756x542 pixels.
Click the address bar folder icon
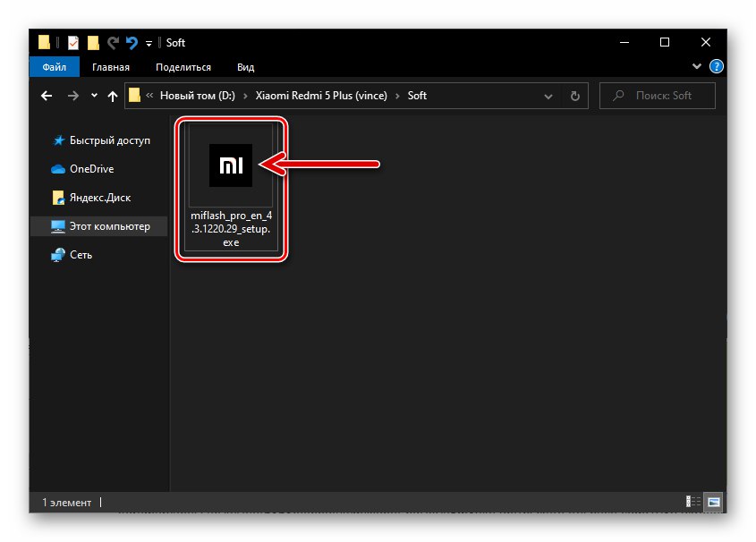tap(134, 95)
